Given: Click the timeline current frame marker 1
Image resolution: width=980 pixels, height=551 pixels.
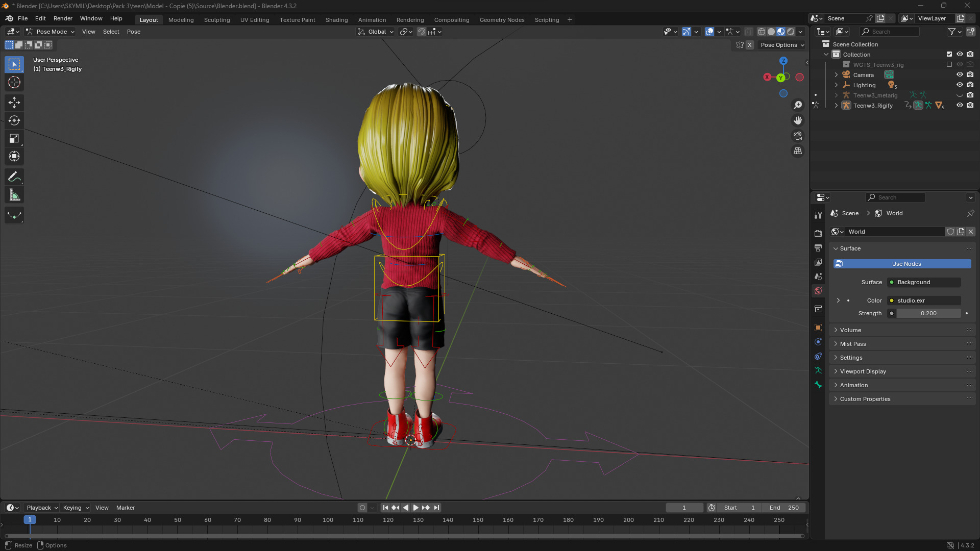Looking at the screenshot, I should pos(30,520).
